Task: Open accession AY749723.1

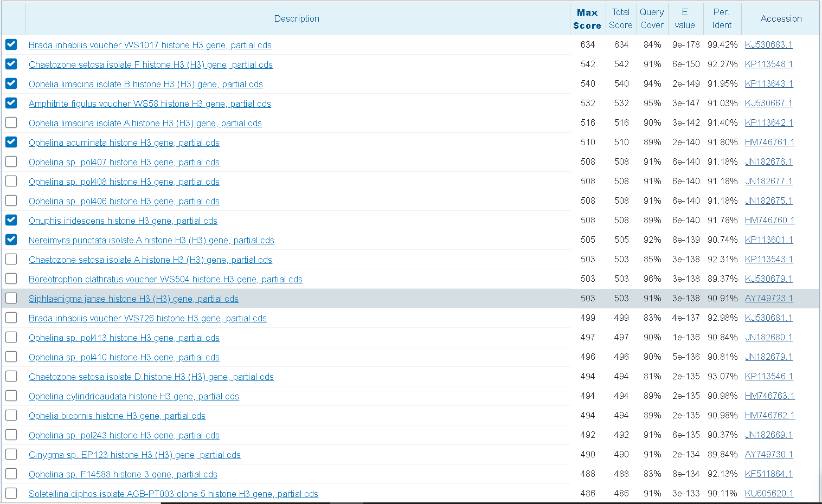Action: (x=769, y=298)
